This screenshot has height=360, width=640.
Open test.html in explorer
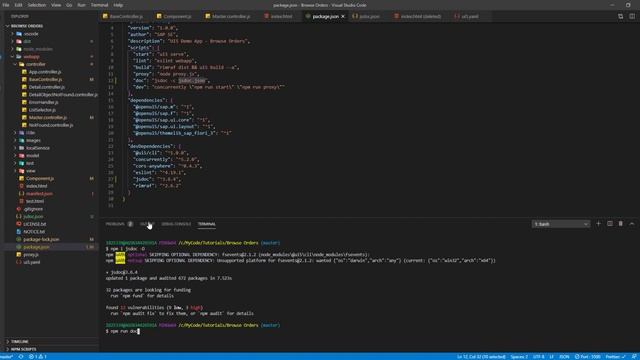pos(35,201)
